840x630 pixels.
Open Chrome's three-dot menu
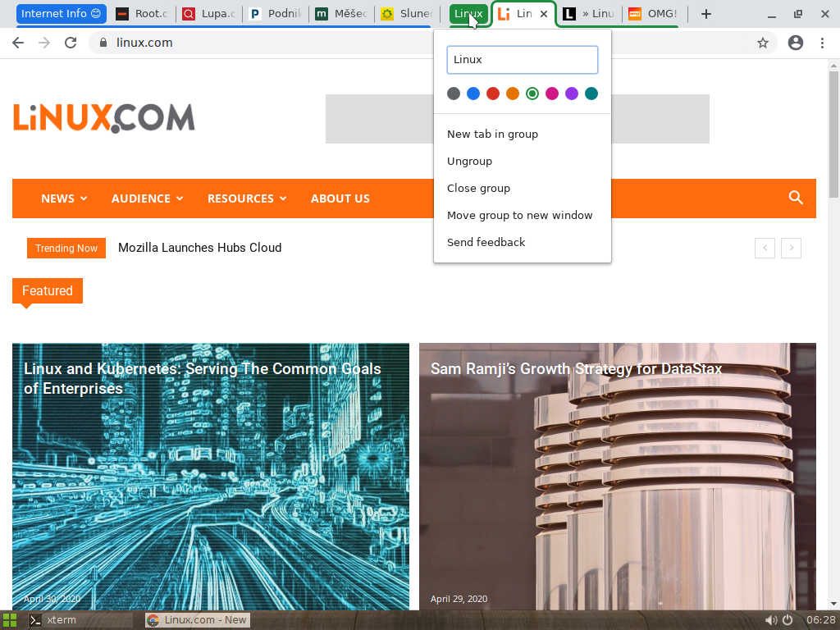[x=823, y=43]
